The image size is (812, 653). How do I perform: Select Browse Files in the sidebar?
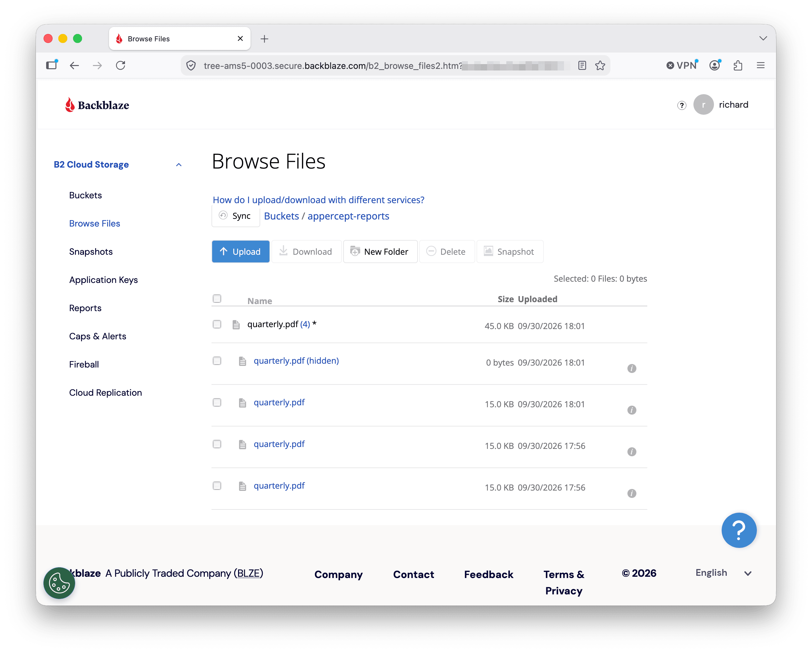95,224
